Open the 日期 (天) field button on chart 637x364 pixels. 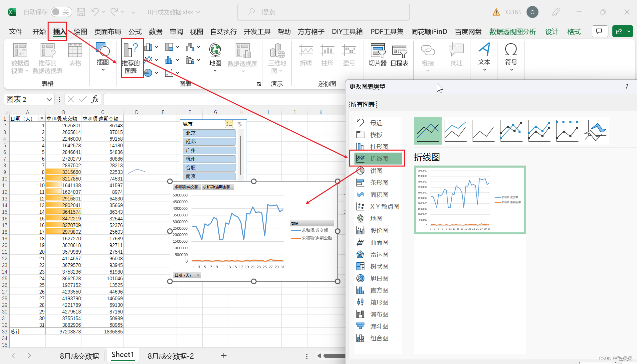pos(187,275)
